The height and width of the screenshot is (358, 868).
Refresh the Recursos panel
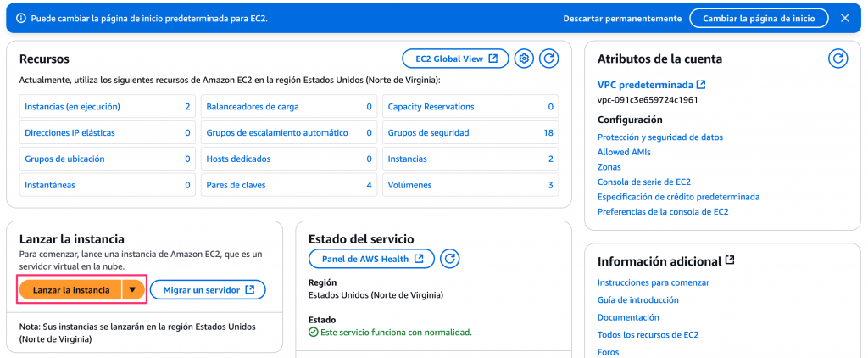pyautogui.click(x=549, y=59)
